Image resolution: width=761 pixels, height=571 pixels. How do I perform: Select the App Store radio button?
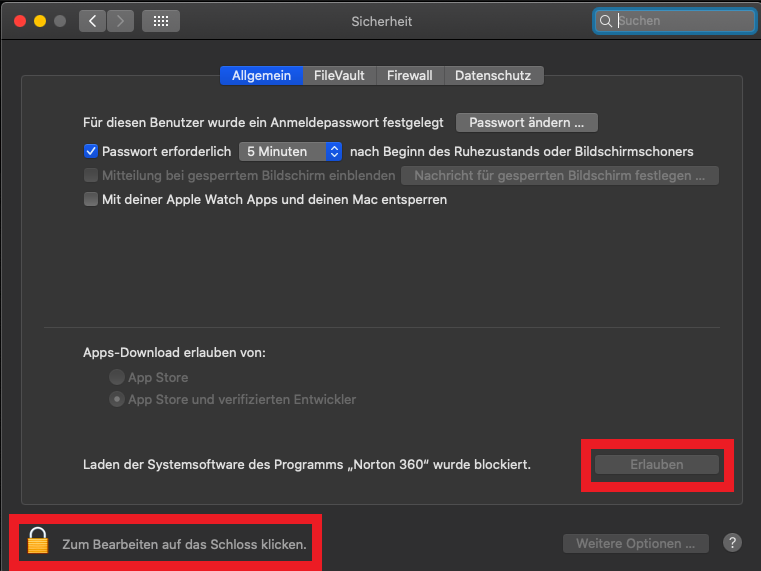(116, 377)
